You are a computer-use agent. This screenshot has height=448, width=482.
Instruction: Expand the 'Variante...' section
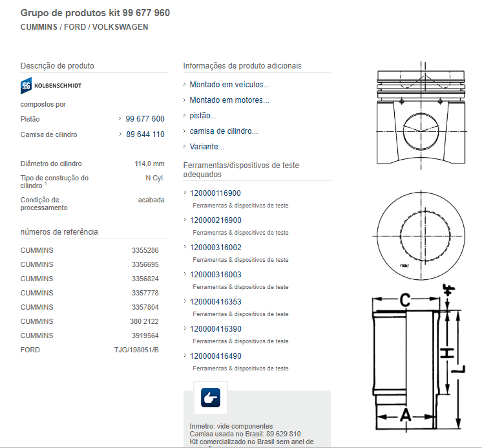207,147
